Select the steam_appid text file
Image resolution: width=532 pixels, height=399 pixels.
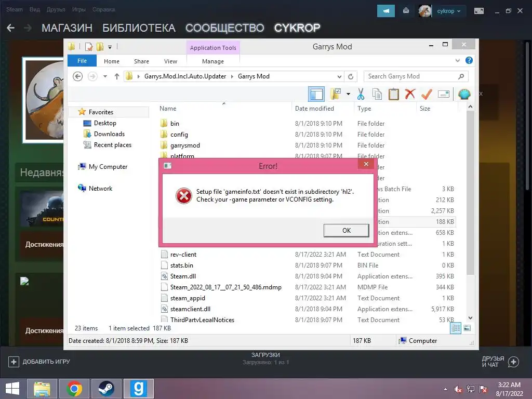pyautogui.click(x=188, y=298)
